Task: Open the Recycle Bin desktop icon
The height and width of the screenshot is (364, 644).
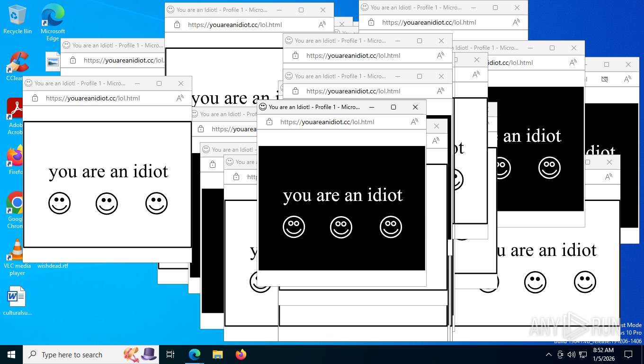Action: (18, 19)
